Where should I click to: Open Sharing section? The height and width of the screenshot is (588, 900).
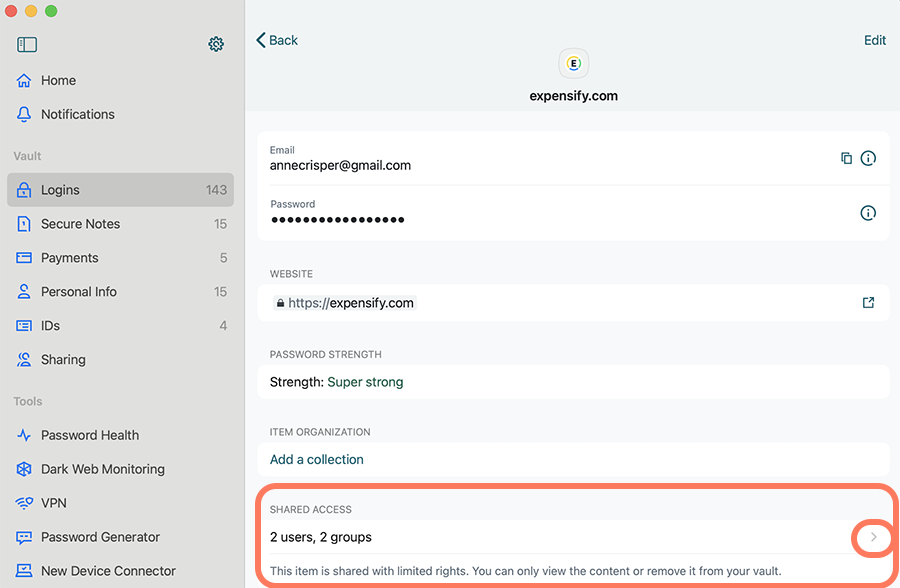pyautogui.click(x=121, y=359)
